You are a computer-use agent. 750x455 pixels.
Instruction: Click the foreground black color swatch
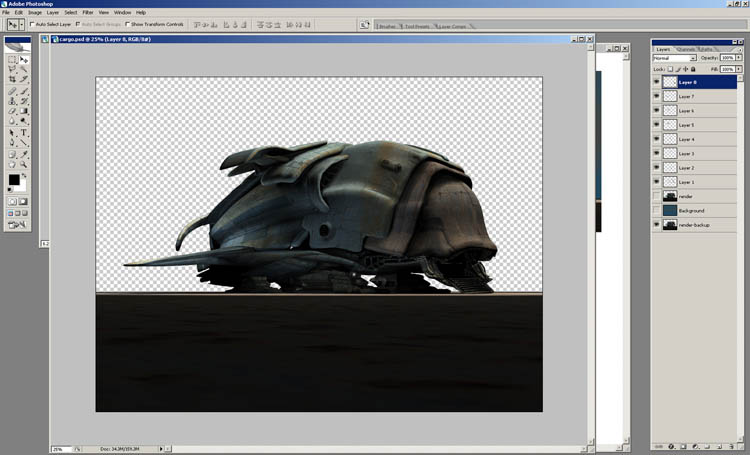14,181
